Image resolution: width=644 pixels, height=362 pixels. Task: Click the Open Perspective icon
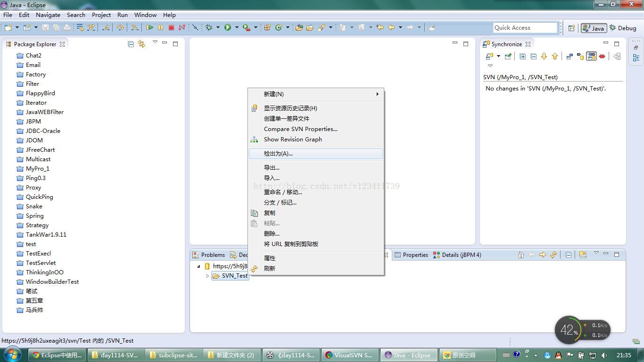571,28
